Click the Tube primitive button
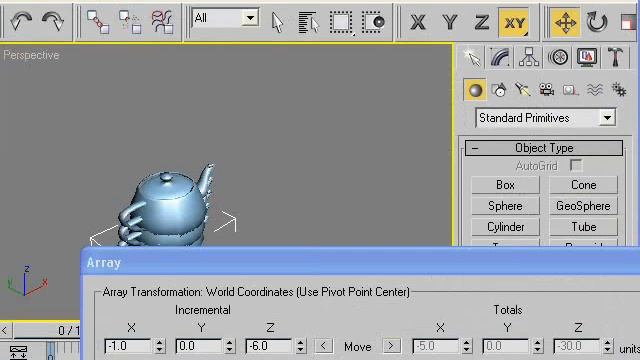640x360 pixels. coord(583,227)
